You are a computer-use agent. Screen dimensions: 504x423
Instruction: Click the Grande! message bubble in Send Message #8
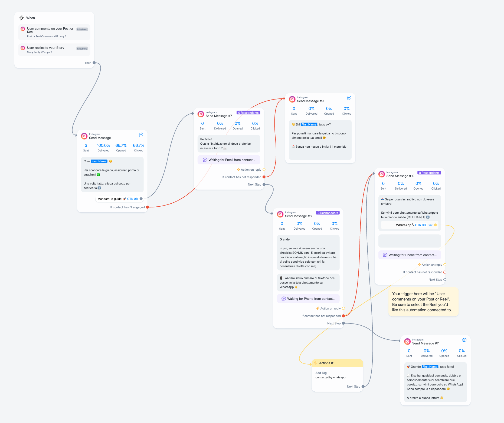pos(308,253)
